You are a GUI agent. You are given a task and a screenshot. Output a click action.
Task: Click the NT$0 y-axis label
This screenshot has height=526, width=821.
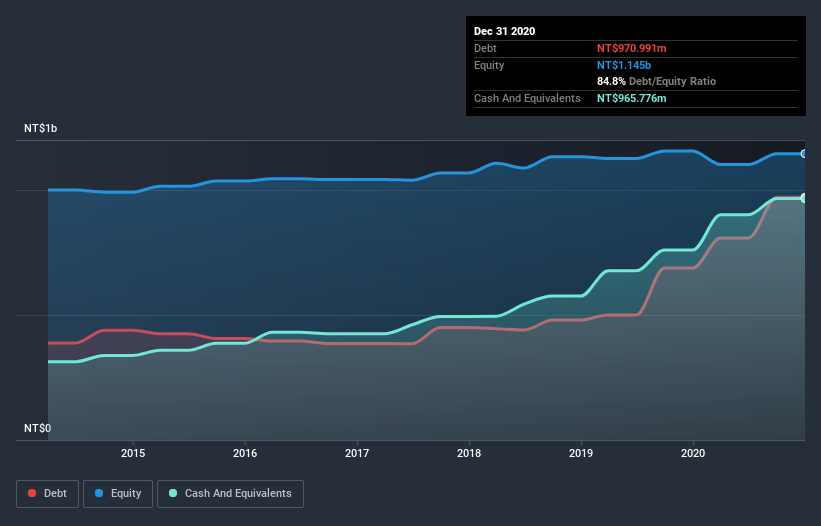click(x=38, y=428)
